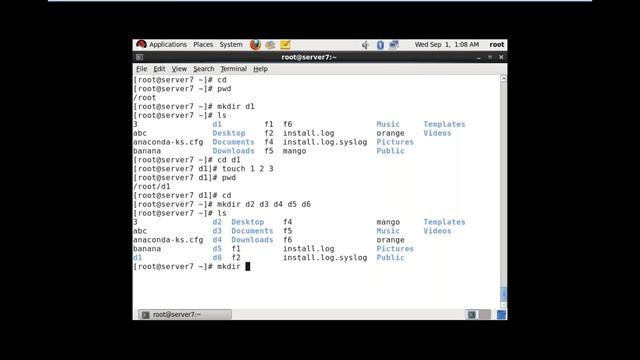Open the notes launcher with pencil icon
The image size is (640, 360).
[285, 44]
